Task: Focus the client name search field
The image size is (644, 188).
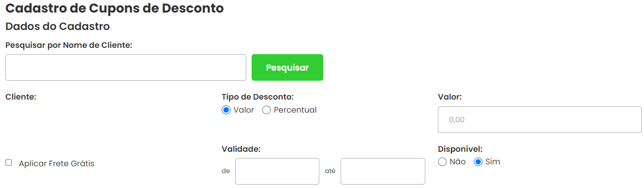Action: tap(126, 68)
